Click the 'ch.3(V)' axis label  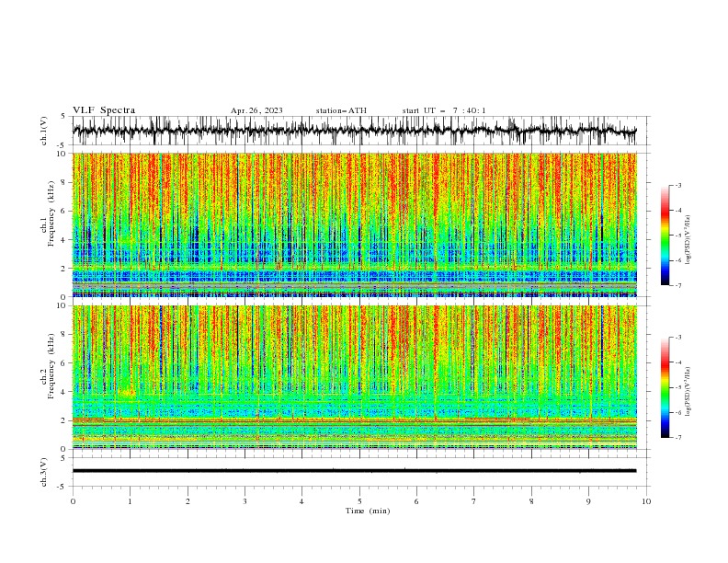tap(44, 472)
